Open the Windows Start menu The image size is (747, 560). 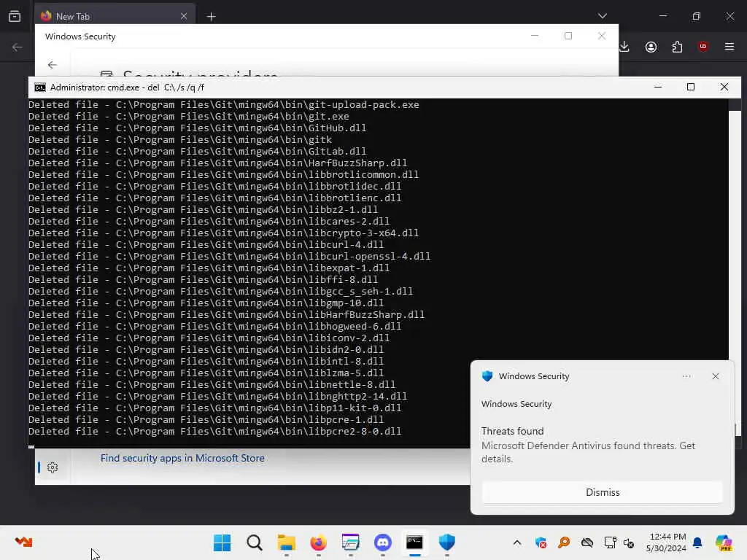click(222, 542)
